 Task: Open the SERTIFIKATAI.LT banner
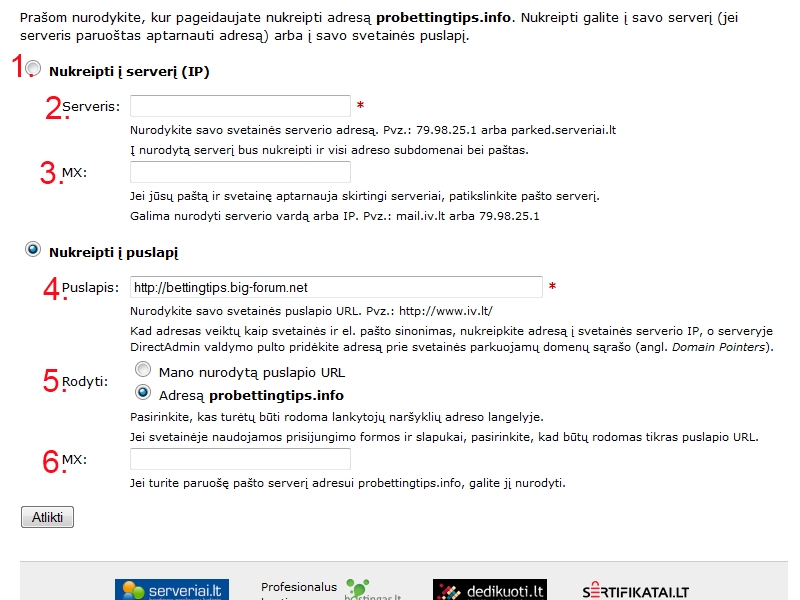coord(635,592)
